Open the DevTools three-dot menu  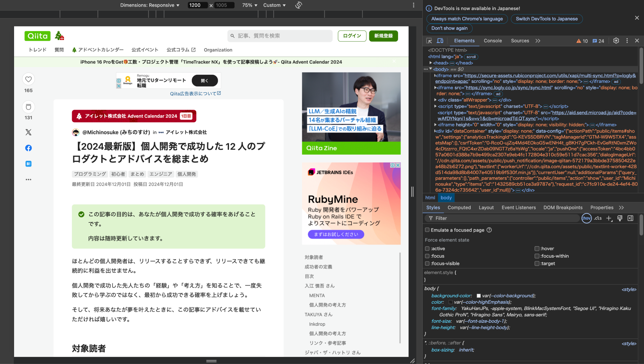point(627,41)
